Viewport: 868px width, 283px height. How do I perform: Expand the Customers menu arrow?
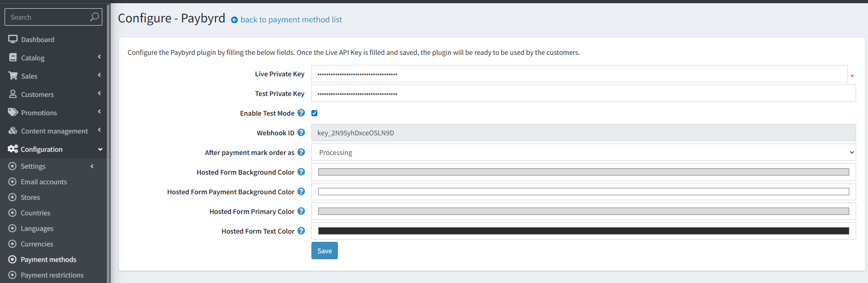(x=99, y=93)
